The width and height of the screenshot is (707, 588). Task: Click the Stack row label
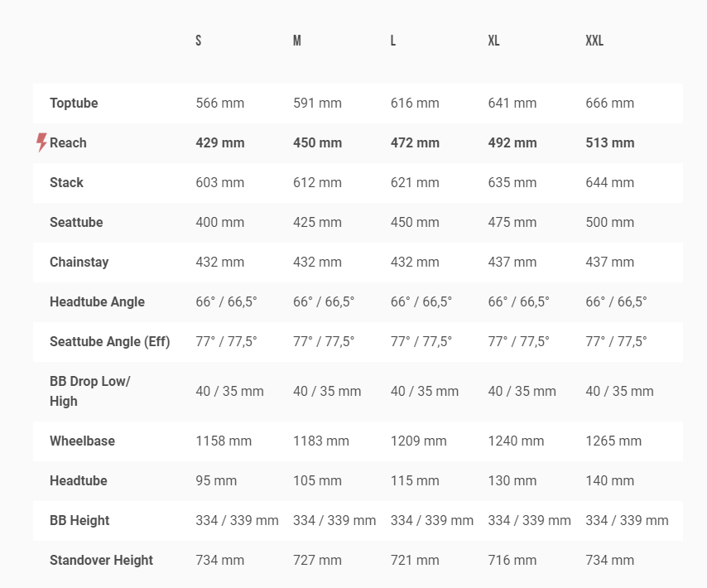coord(66,183)
